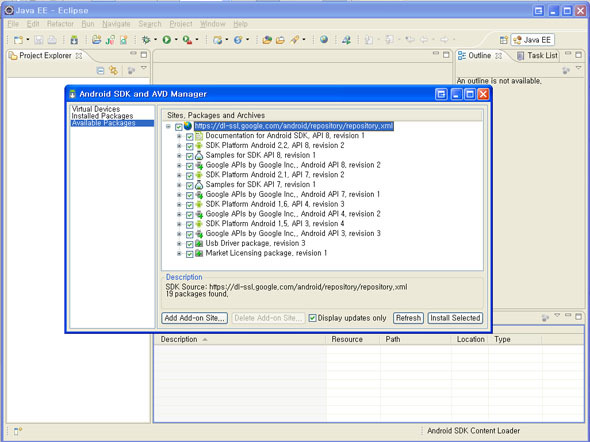Click Install Selected button
590x442 pixels.
(x=455, y=318)
